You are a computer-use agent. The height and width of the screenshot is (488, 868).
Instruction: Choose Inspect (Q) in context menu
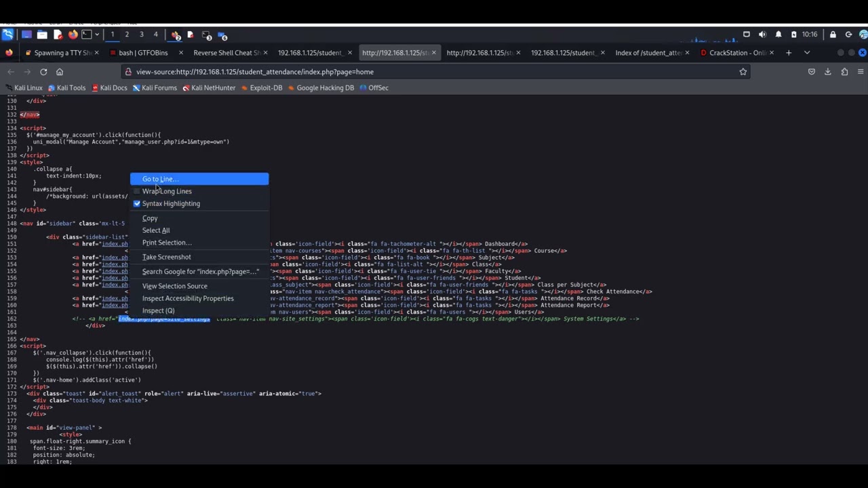point(199,310)
